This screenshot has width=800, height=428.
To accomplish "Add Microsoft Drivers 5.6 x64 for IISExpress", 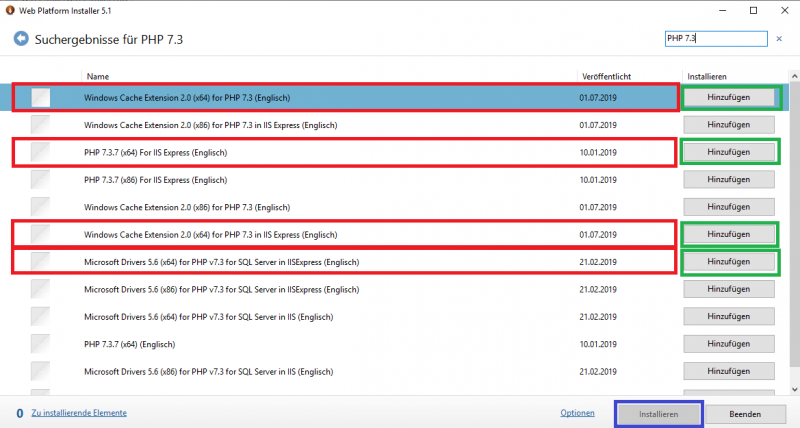I will (728, 261).
